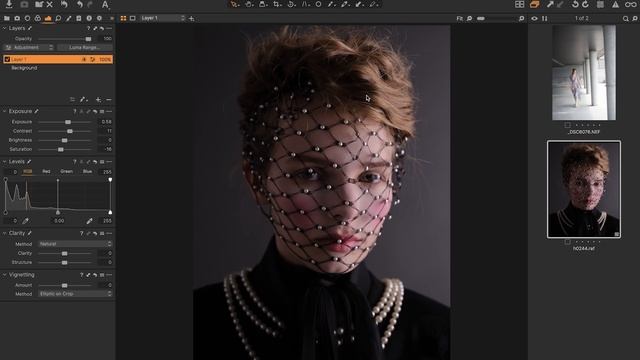This screenshot has width=640, height=360.
Task: Open the orange Exposure tool tab
Action: pos(48,18)
